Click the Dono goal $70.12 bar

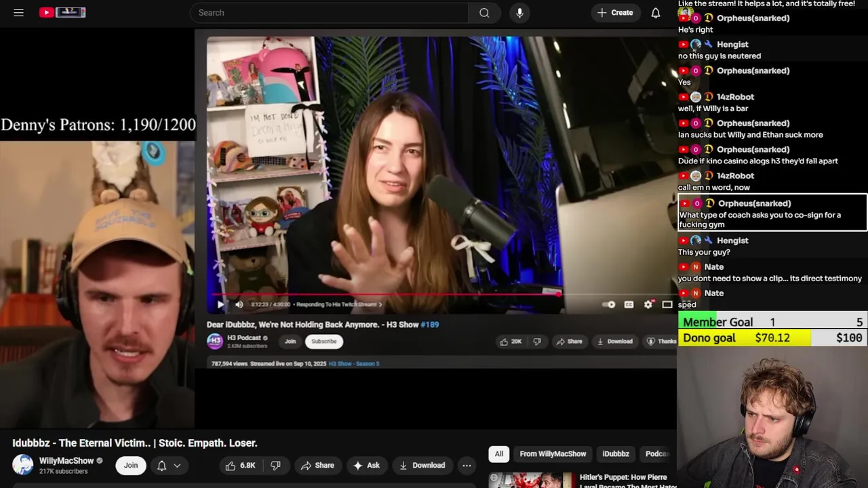coord(773,338)
